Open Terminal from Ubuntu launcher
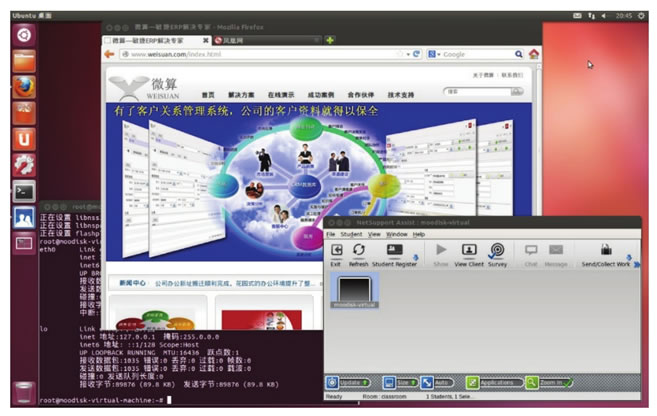The width and height of the screenshot is (657, 416). [x=24, y=191]
